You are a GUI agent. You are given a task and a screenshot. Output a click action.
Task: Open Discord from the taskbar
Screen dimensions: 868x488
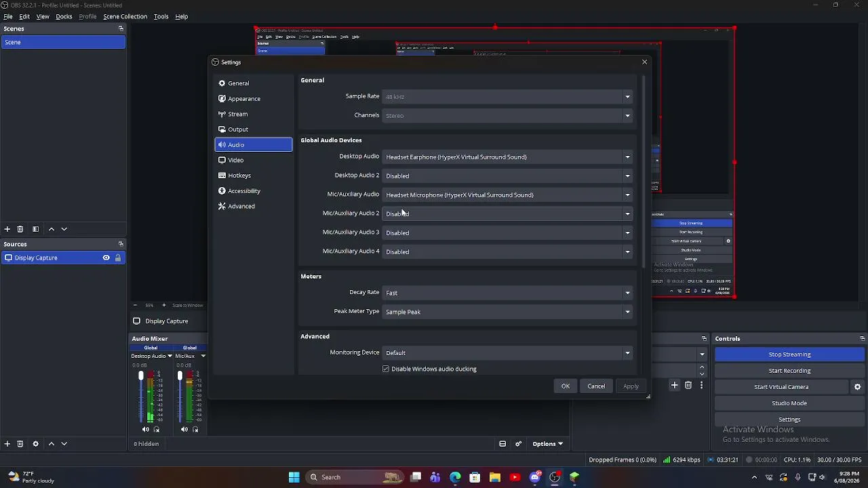535,477
